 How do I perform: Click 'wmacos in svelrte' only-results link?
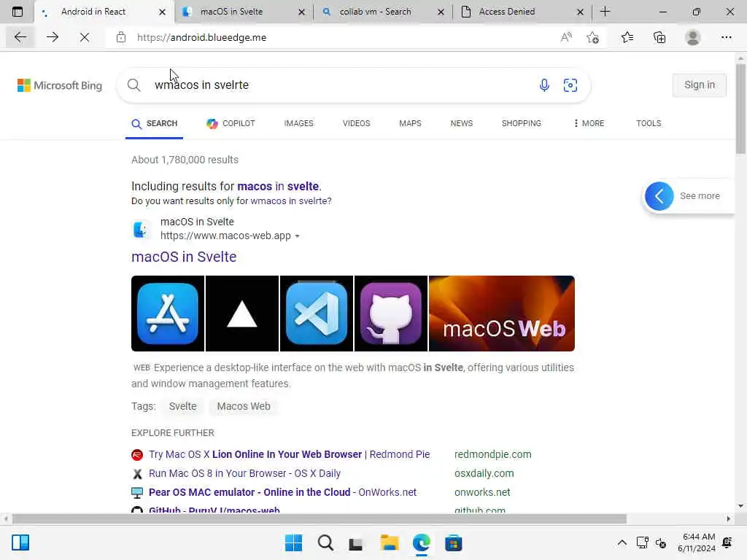[290, 201]
